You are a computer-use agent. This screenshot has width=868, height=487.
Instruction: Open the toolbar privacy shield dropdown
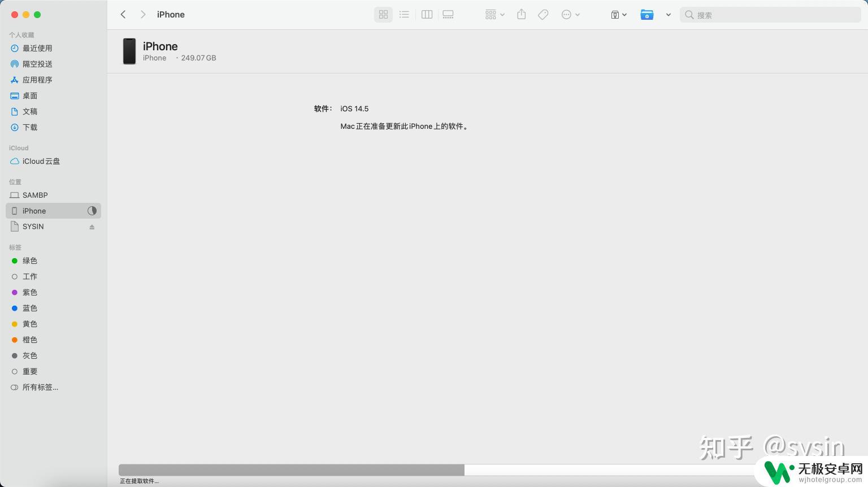pos(619,15)
